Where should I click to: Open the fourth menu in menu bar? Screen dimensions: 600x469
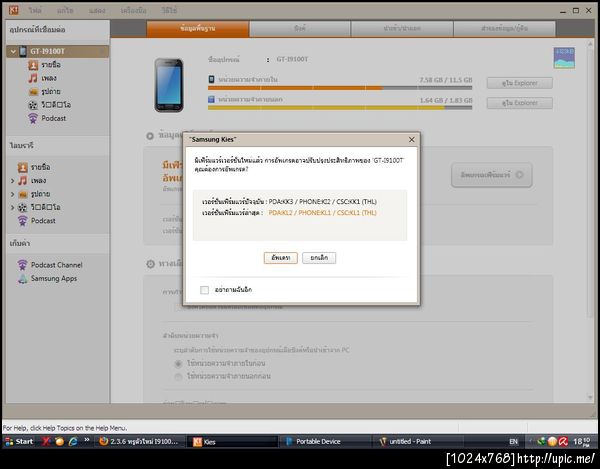pos(133,10)
